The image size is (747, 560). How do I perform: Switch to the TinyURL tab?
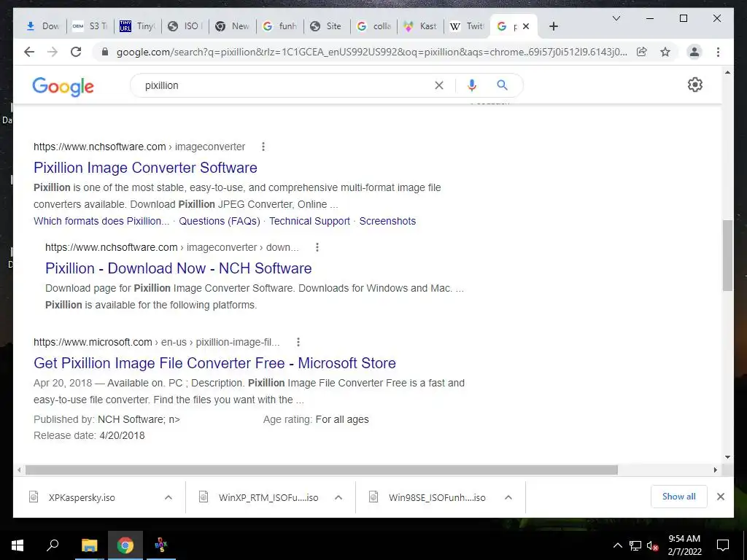[x=137, y=26]
